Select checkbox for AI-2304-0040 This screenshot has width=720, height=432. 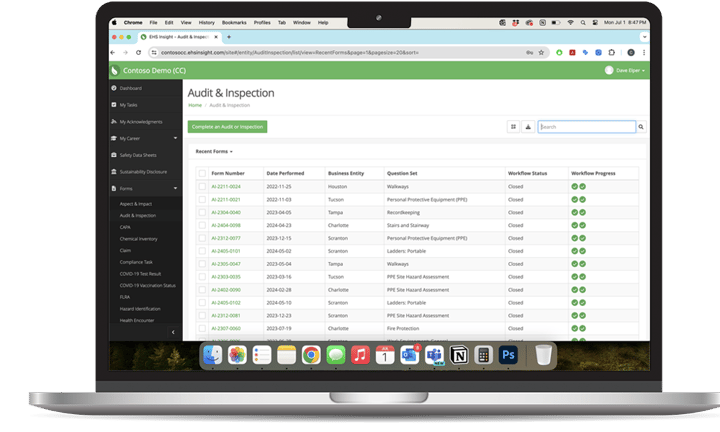pyautogui.click(x=202, y=212)
